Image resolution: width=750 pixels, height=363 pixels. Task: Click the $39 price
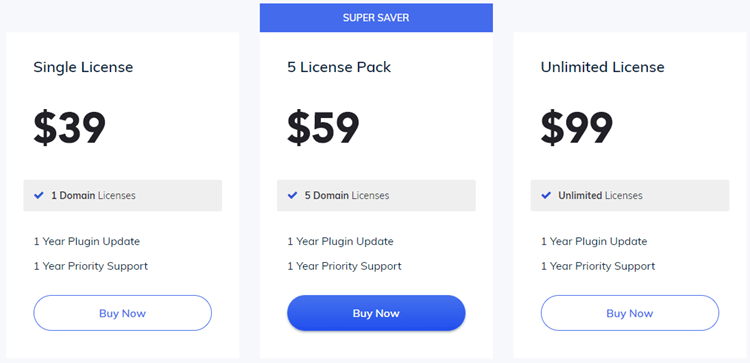(69, 128)
